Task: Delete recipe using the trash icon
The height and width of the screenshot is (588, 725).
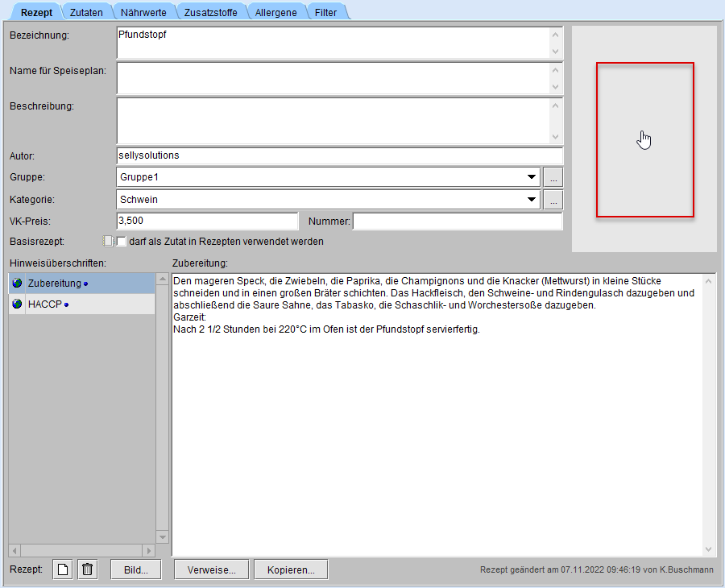Action: click(x=88, y=569)
